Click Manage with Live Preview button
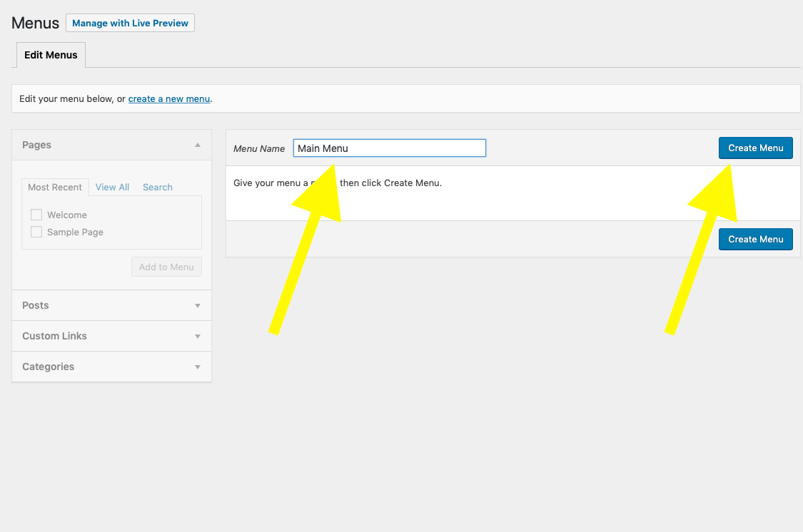The image size is (803, 532). click(130, 23)
